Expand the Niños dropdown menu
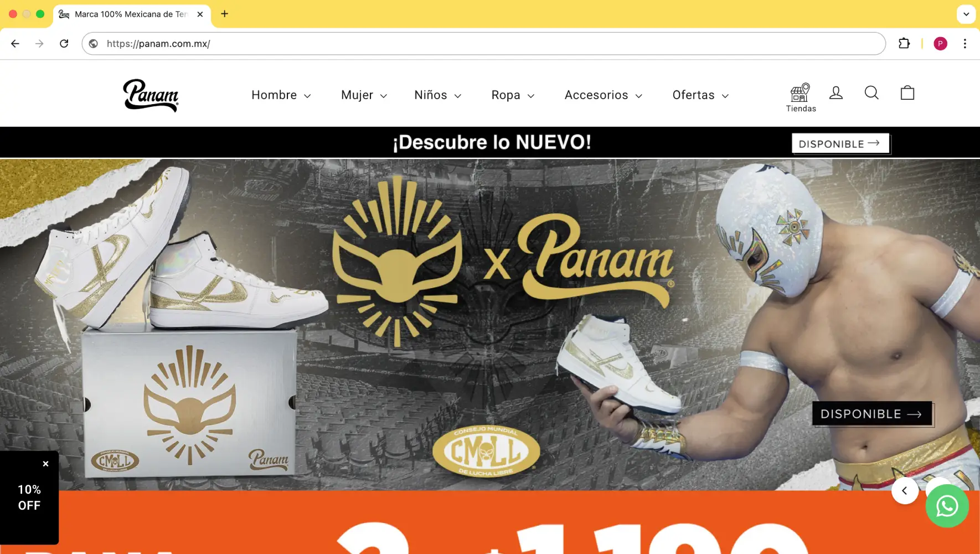The image size is (980, 554). tap(437, 95)
